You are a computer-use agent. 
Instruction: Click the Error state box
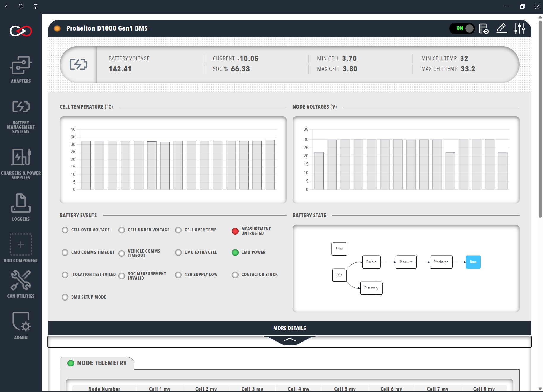coord(339,249)
